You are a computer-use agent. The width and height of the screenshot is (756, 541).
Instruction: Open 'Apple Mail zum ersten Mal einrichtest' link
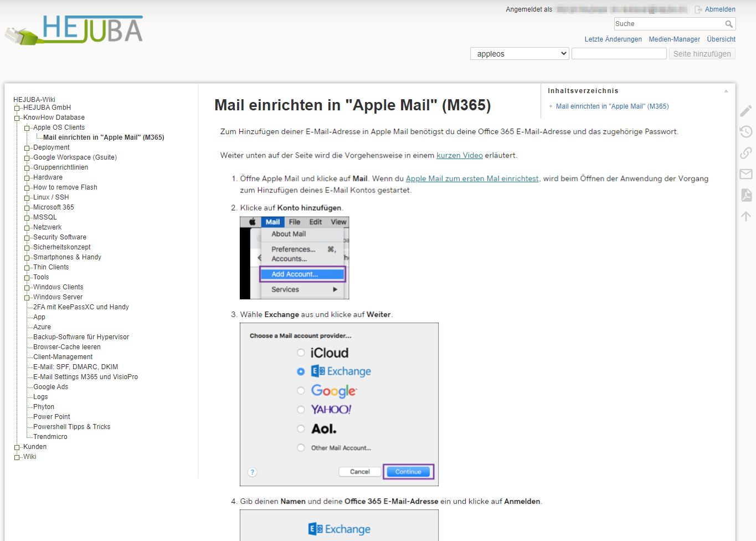click(x=472, y=178)
